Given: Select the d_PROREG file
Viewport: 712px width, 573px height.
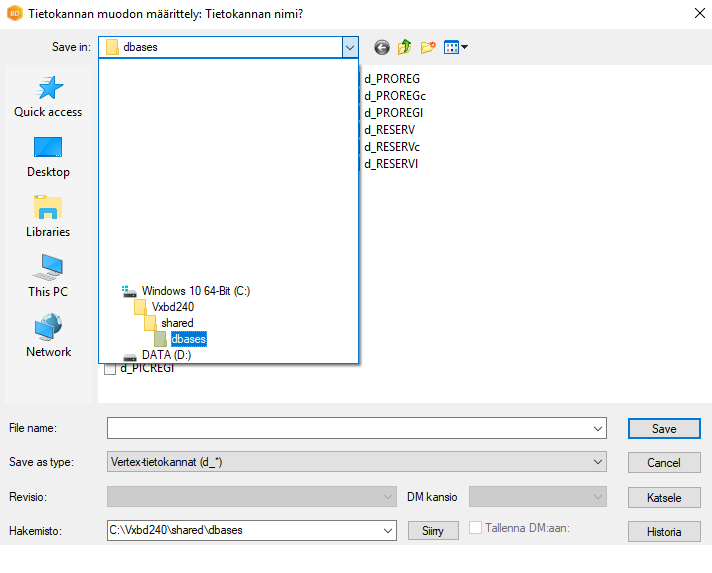Looking at the screenshot, I should coord(392,79).
